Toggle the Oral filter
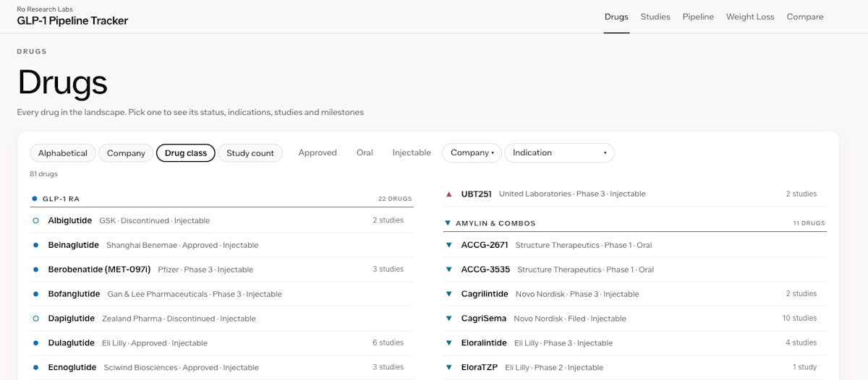The image size is (868, 380). pos(365,153)
